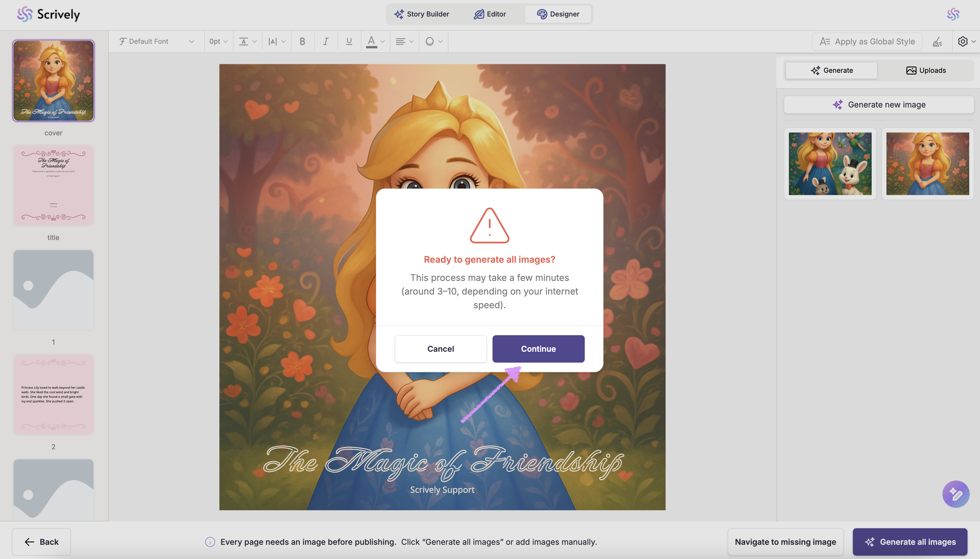Click the floating magic pencil button
The image size is (980, 559).
tap(956, 494)
